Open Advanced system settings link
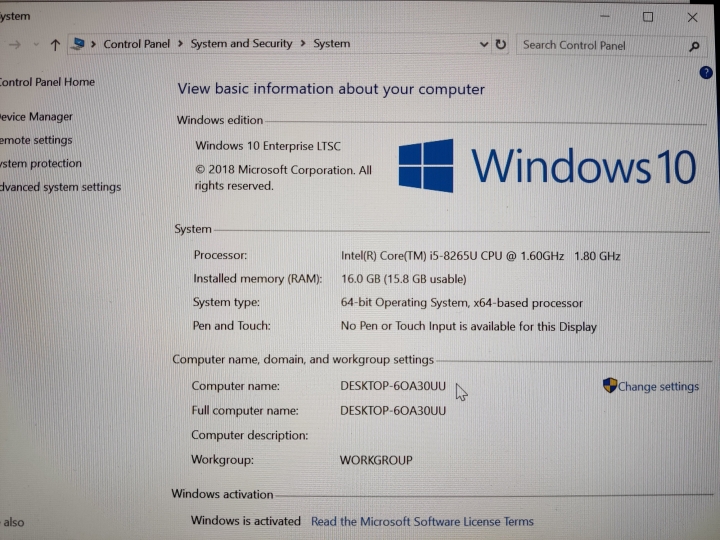The height and width of the screenshot is (540, 720). (60, 187)
